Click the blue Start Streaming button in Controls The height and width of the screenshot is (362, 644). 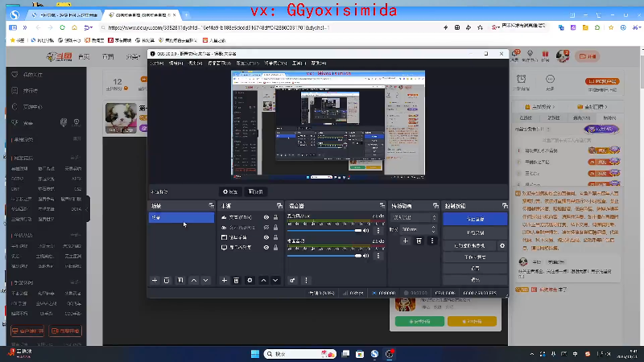[475, 219]
